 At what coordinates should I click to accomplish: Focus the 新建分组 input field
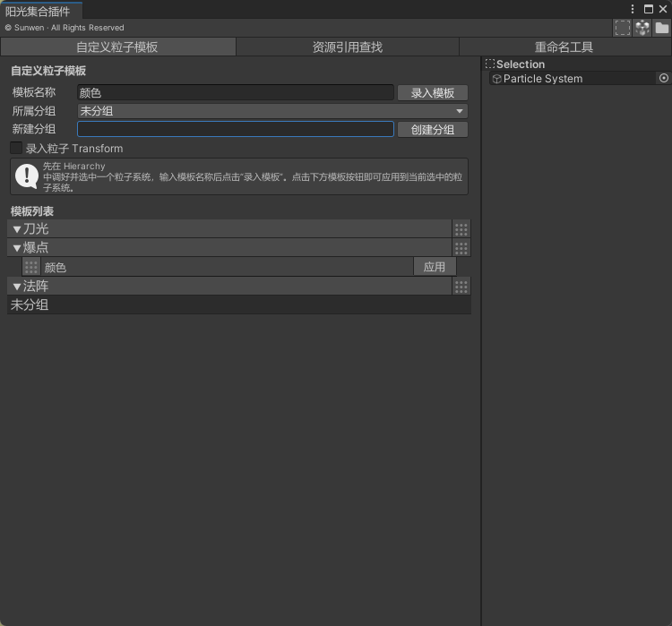pos(236,129)
